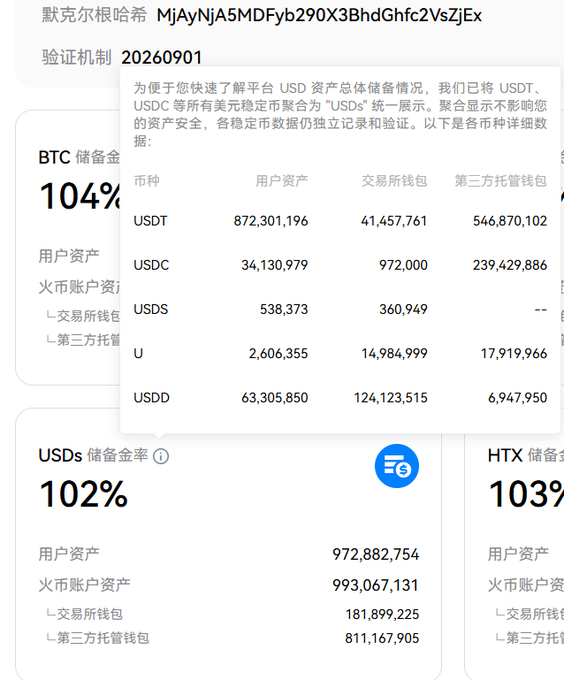Screen dimensions: 564x680
Task: Click the USDs 储备金率 title
Action: [93, 456]
